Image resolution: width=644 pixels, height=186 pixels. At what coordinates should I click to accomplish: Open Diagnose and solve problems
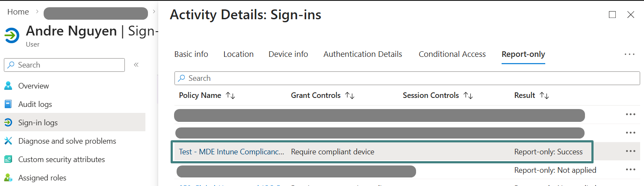[x=67, y=141]
